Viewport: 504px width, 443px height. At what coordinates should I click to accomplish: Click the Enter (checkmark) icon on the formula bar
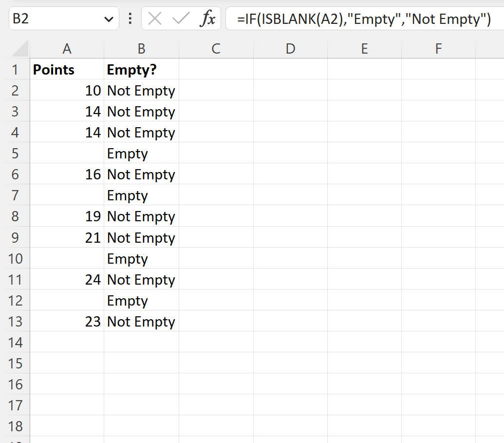180,19
